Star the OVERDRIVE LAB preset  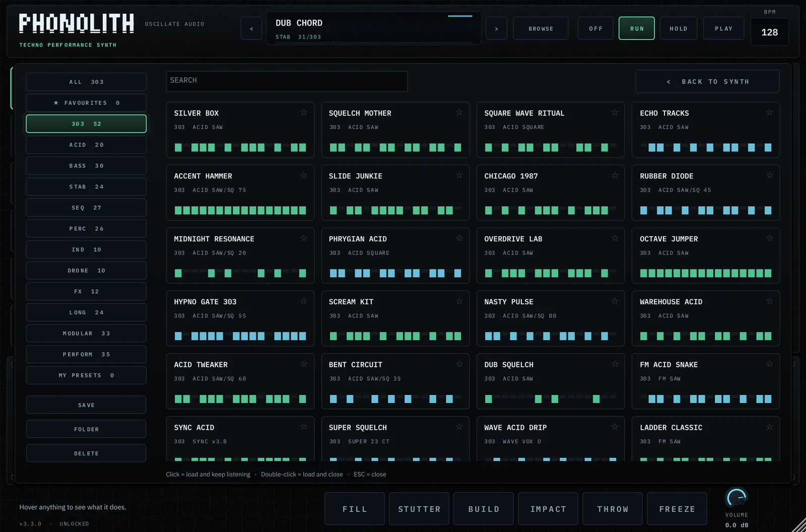(x=615, y=238)
